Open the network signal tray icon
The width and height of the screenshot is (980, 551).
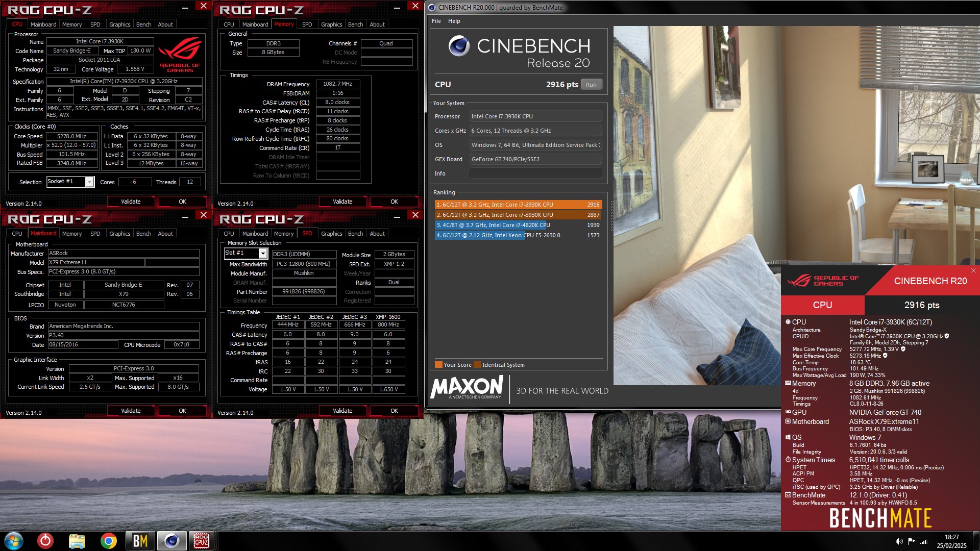(x=923, y=541)
